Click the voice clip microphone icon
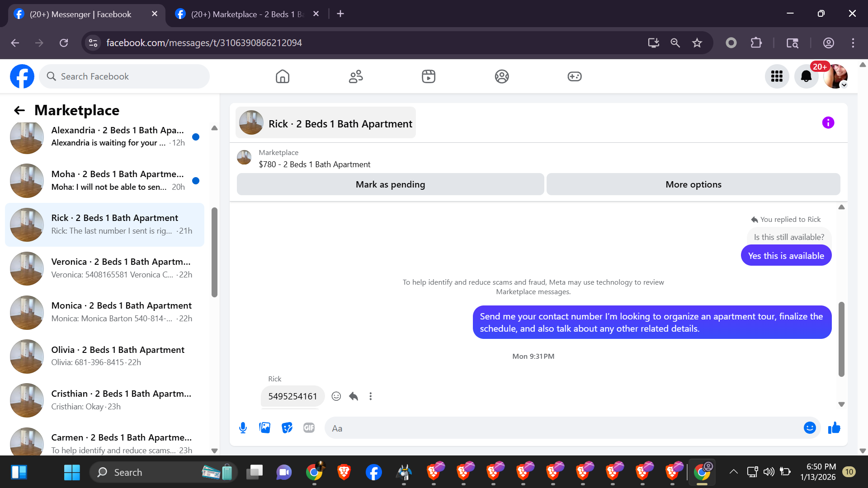This screenshot has width=868, height=488. click(x=243, y=427)
